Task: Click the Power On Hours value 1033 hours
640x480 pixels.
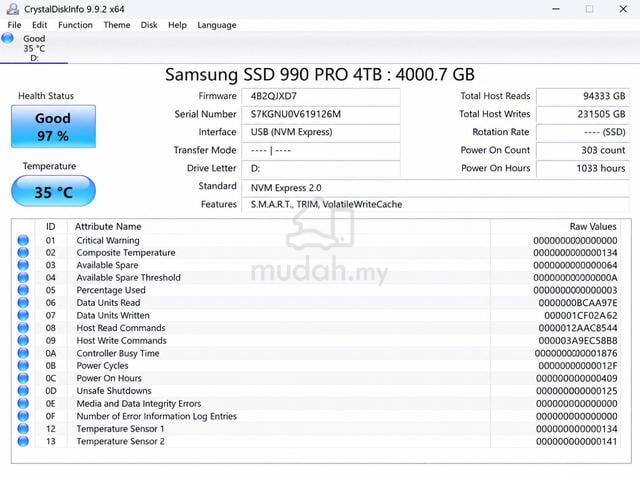Action: coord(583,169)
